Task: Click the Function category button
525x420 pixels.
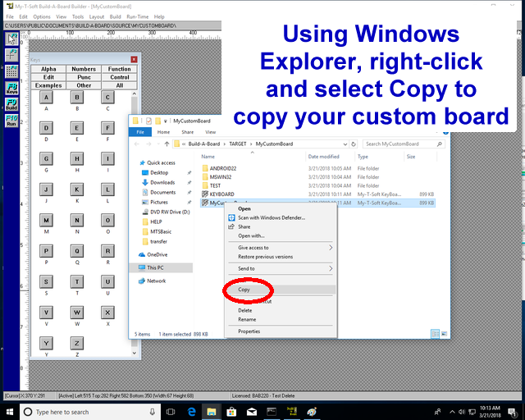Action: [x=120, y=69]
